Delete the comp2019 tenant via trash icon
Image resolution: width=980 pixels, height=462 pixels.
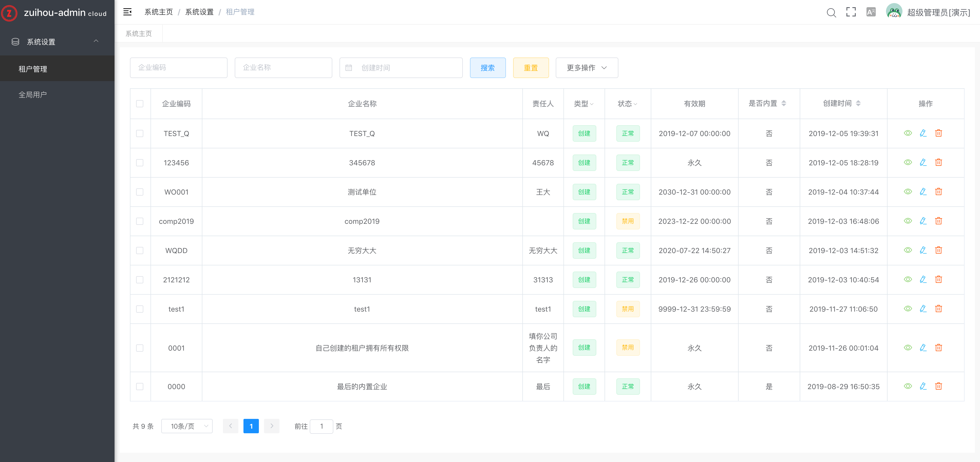click(939, 221)
